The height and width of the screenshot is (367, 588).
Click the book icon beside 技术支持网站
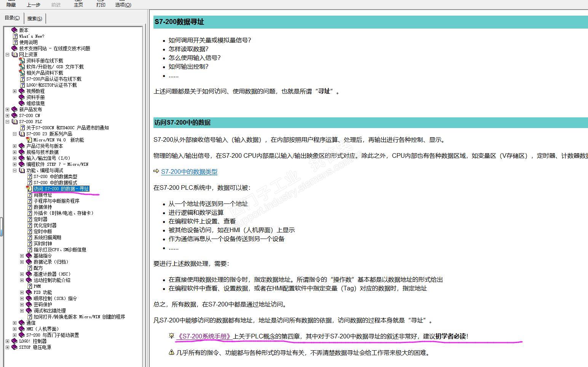(14, 48)
